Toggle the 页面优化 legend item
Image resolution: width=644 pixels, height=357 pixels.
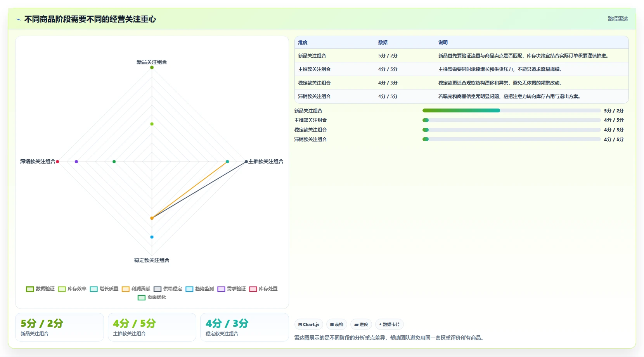click(x=152, y=297)
